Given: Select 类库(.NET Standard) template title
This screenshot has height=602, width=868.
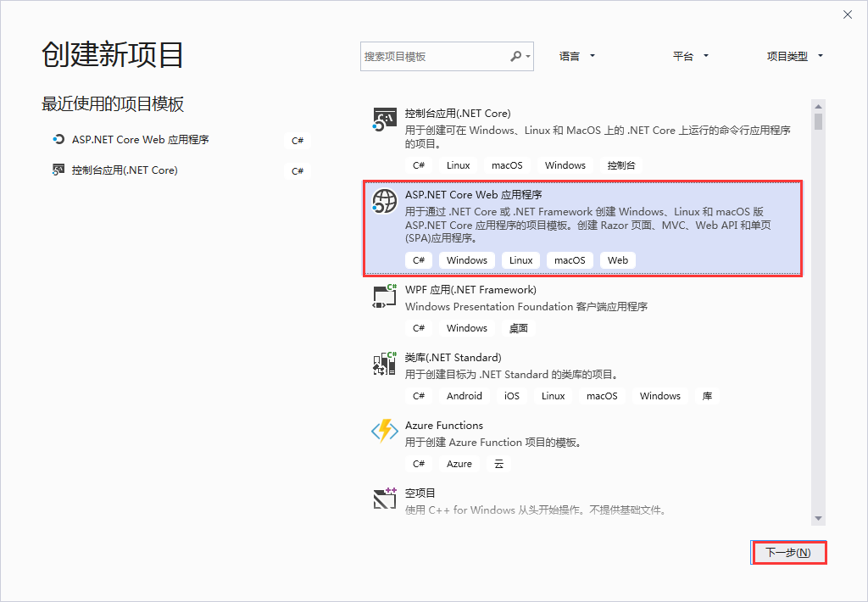Looking at the screenshot, I should pos(453,358).
